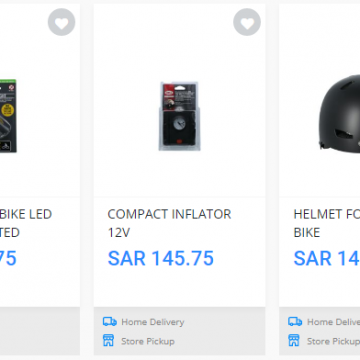360x360 pixels.
Task: Click the helmet's Store Pickup shop icon
Action: [x=294, y=341]
